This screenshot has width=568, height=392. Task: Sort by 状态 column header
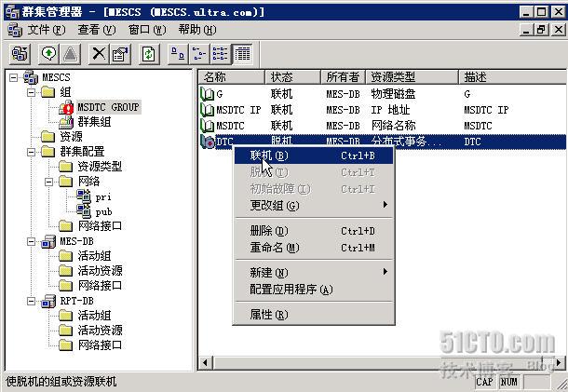click(x=292, y=76)
